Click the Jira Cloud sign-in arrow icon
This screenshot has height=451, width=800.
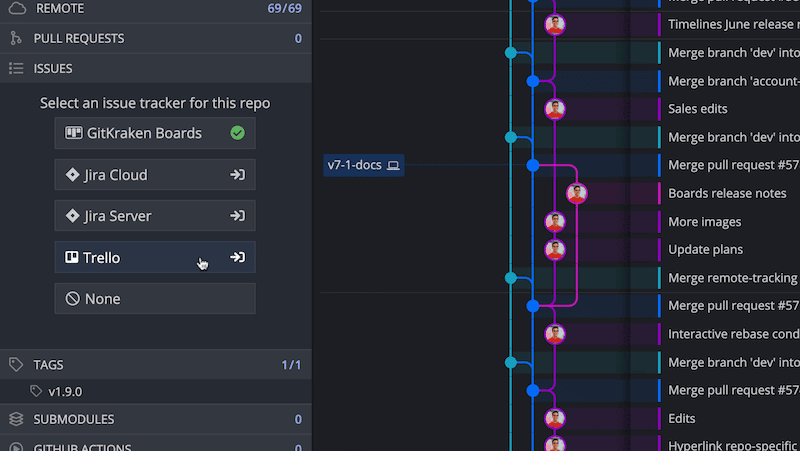[x=237, y=175]
